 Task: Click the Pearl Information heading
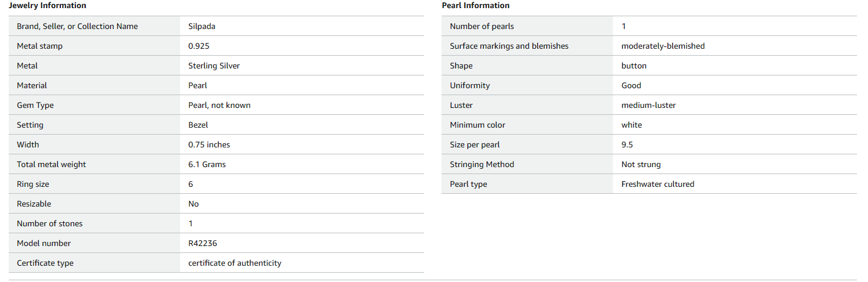pos(476,6)
